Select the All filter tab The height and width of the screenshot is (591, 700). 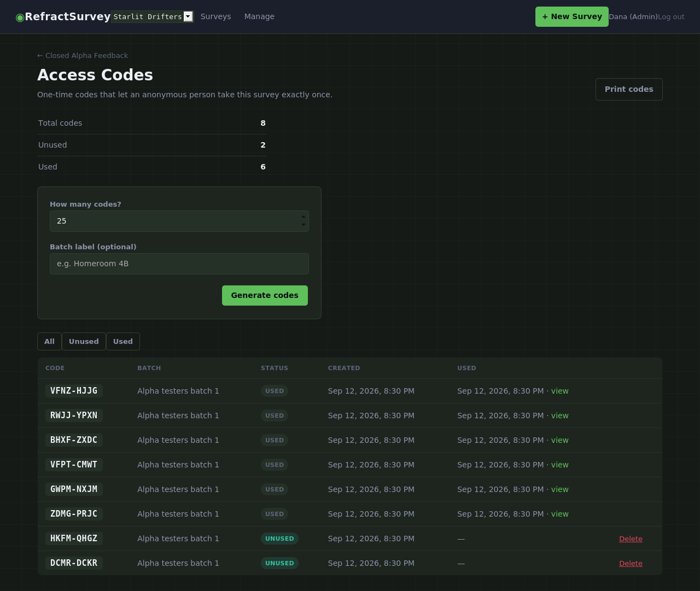(x=49, y=341)
